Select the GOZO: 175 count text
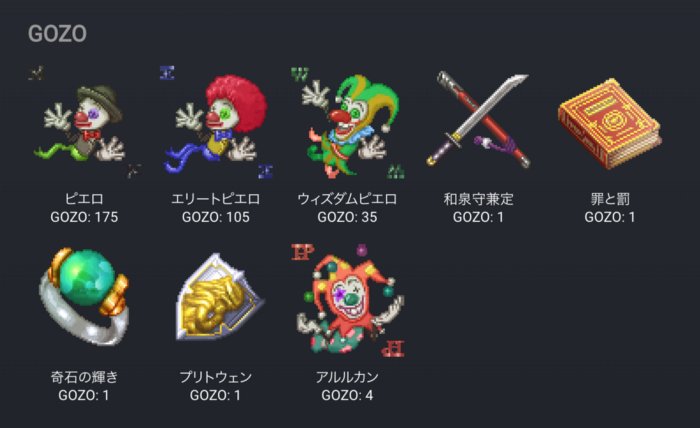 coord(84,217)
